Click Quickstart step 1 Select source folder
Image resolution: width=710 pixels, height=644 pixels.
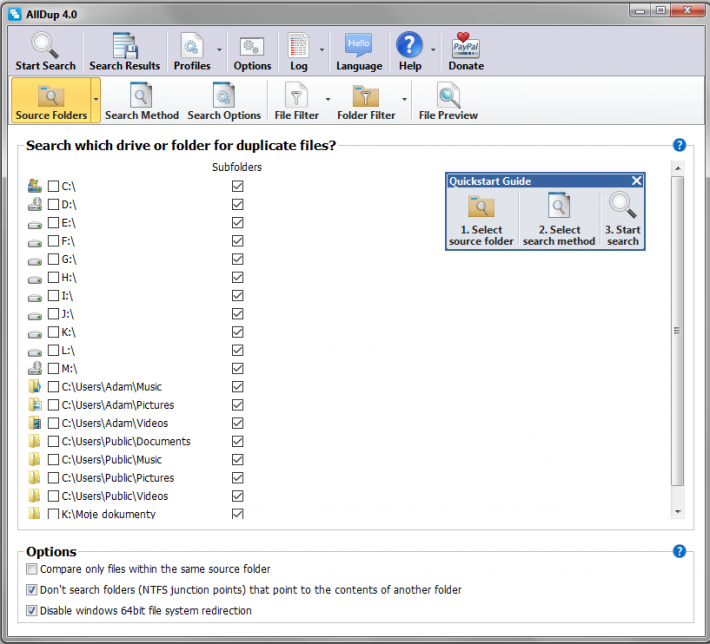pos(481,220)
